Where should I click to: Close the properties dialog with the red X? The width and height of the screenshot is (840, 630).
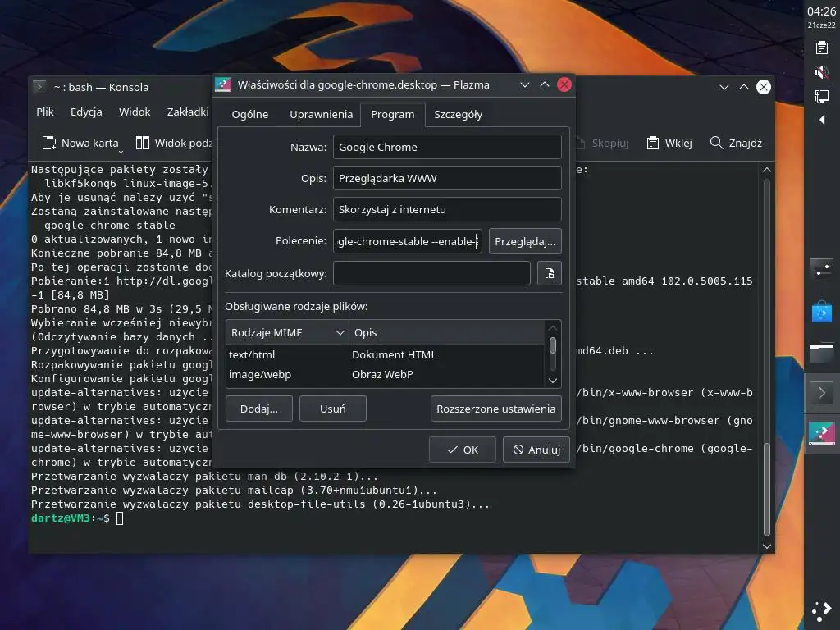(x=564, y=84)
